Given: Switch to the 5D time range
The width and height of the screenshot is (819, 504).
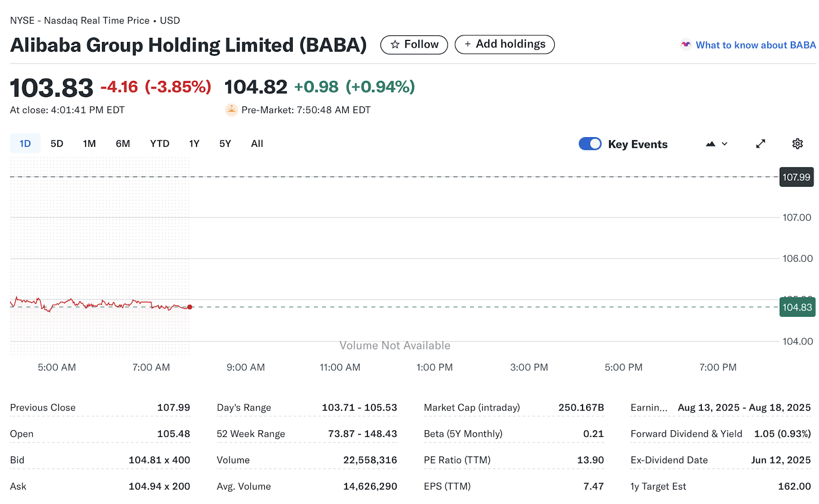Looking at the screenshot, I should (57, 144).
